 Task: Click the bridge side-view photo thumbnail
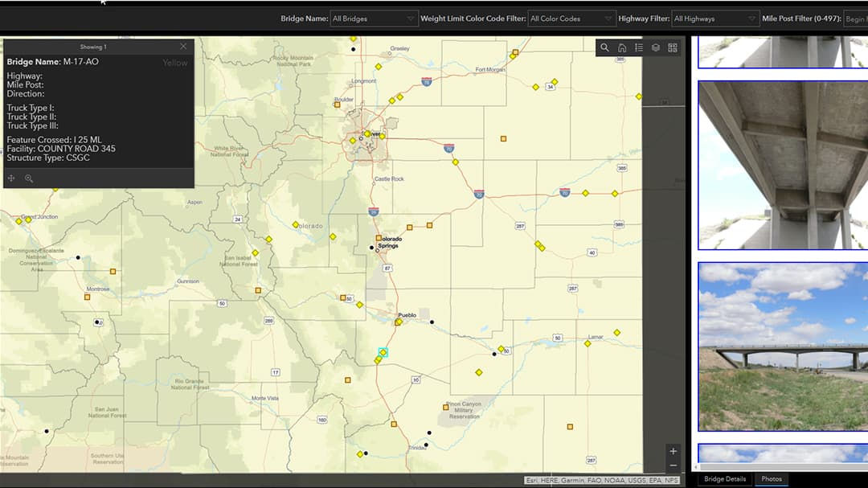(x=781, y=346)
